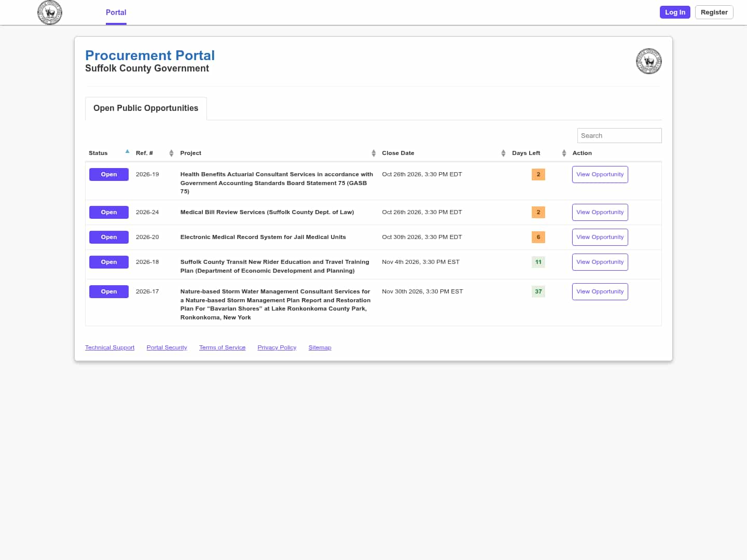
Task: Click the county seal beside Procurement Portal heading
Action: 648,61
